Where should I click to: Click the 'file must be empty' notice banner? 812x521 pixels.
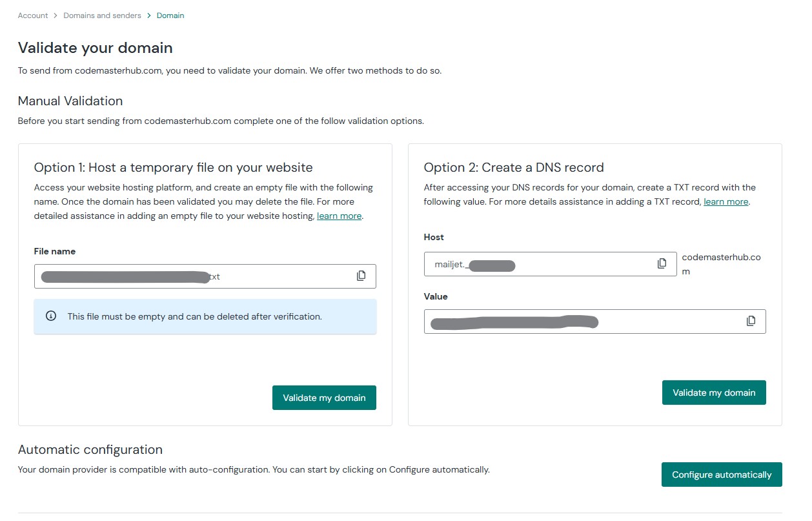point(205,316)
